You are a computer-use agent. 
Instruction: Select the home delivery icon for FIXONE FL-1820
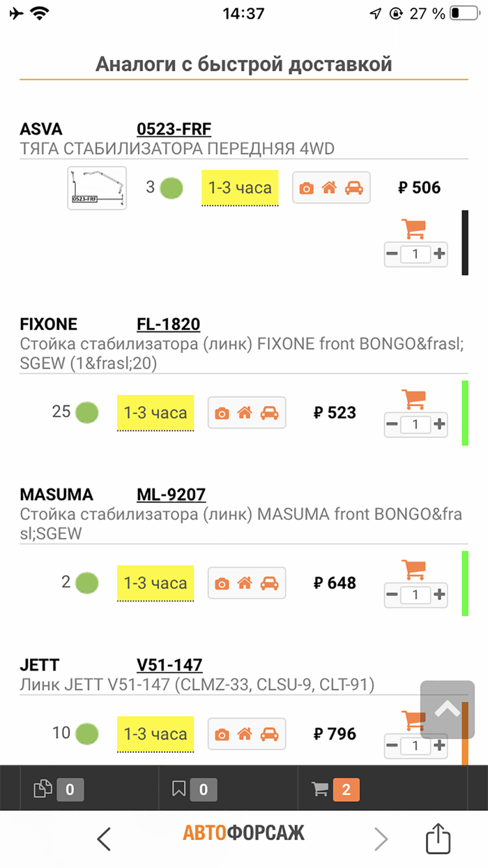point(247,412)
